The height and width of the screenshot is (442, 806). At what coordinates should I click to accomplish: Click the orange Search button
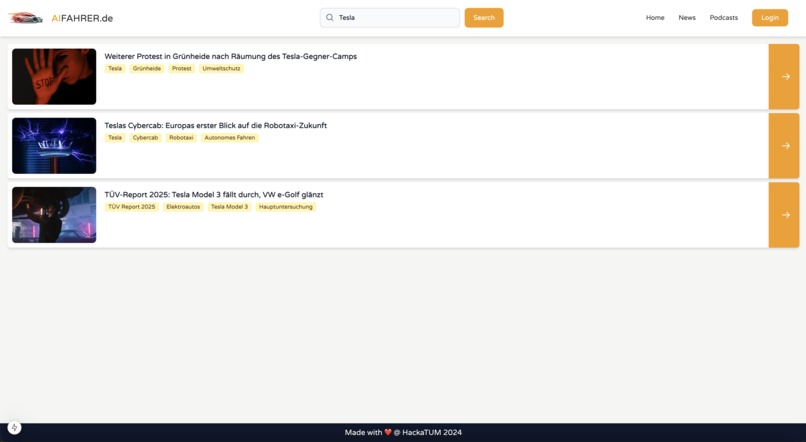point(484,17)
